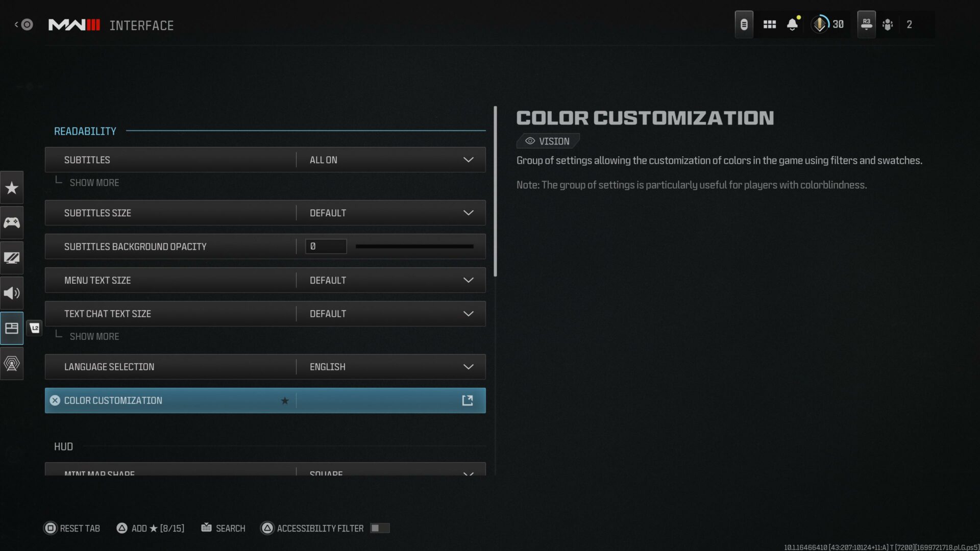Screen dimensions: 980x551
Task: Select the Subtitles setting label
Action: point(87,160)
